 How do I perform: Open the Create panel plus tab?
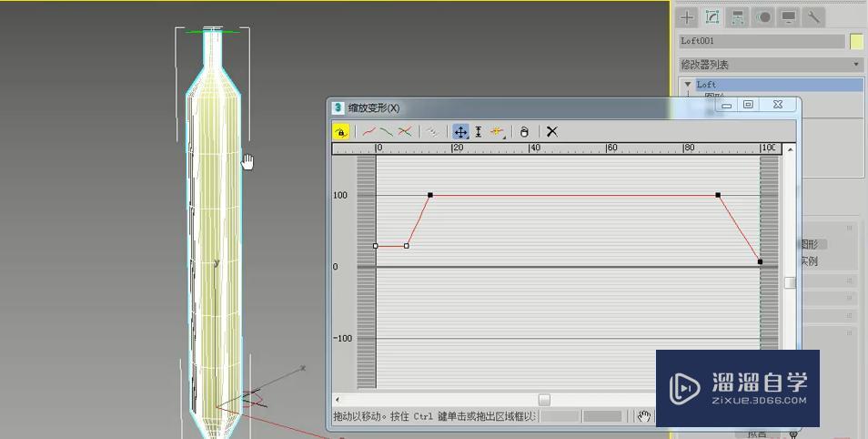coord(687,17)
